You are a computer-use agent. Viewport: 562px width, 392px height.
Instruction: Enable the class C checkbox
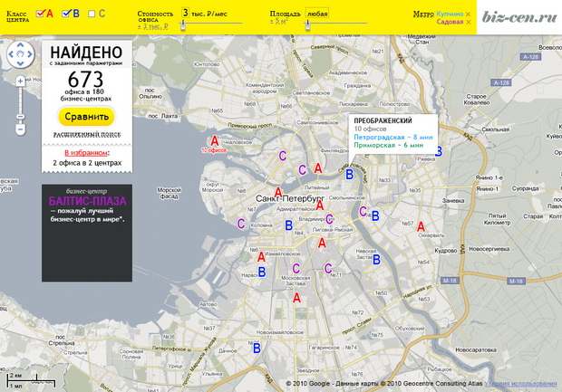pyautogui.click(x=92, y=14)
